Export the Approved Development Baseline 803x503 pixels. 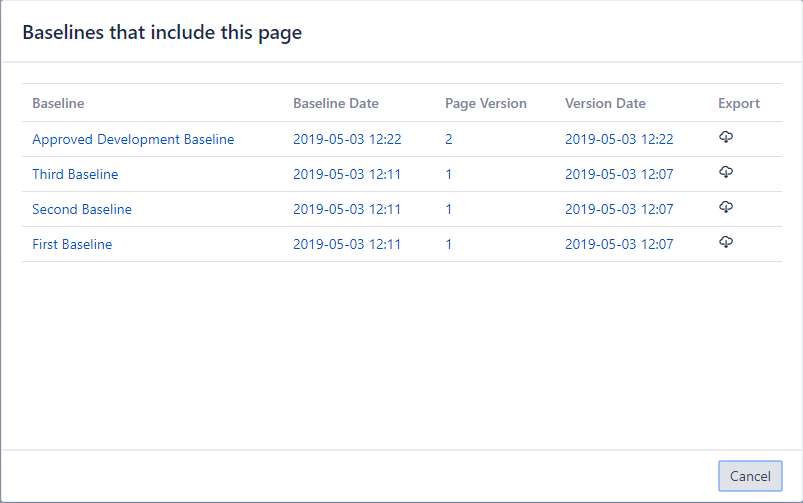726,138
